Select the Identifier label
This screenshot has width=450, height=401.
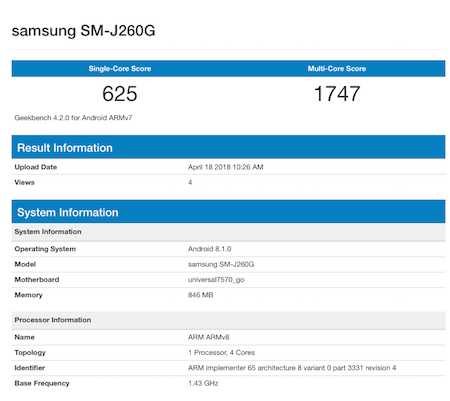30,368
